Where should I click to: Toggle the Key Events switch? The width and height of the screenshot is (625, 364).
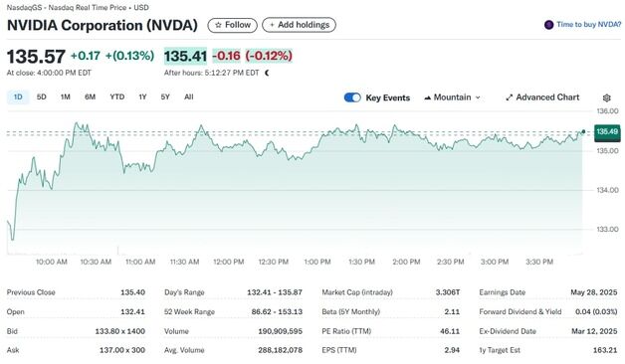(x=352, y=97)
